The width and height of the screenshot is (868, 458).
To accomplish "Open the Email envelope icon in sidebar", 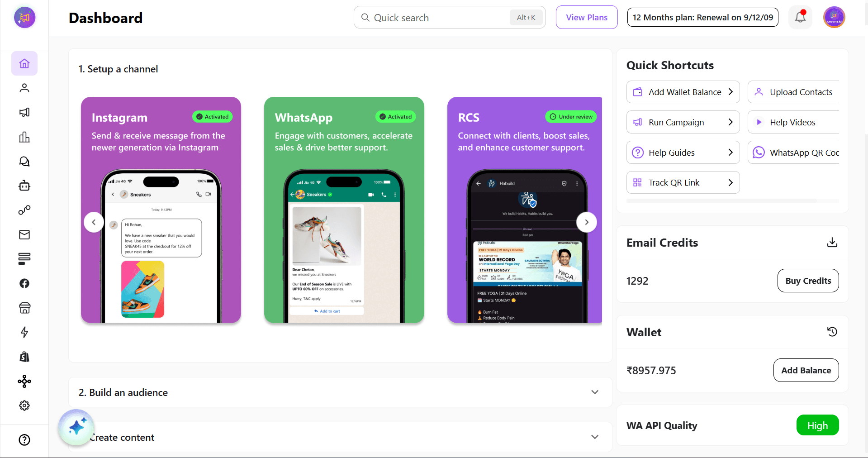I will click(x=24, y=234).
